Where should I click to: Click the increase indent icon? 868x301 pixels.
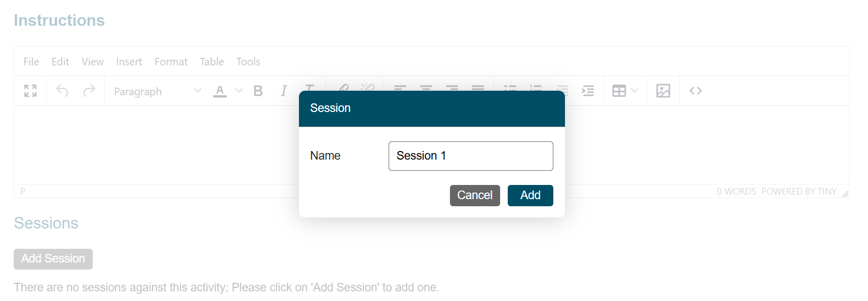tap(588, 91)
